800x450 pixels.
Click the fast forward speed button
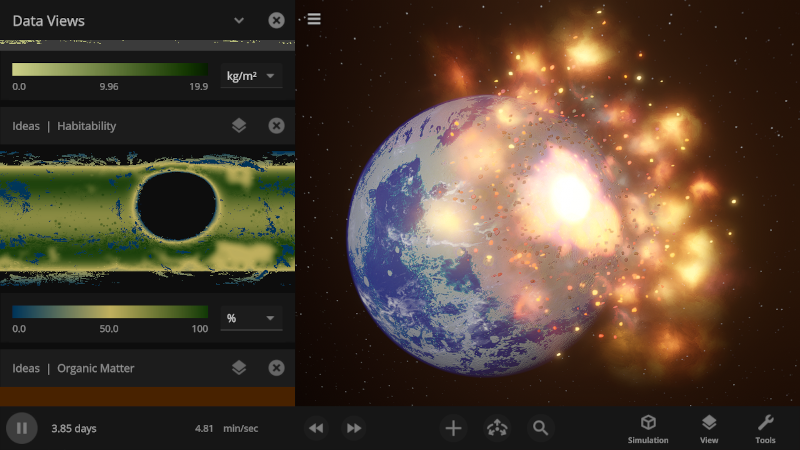point(353,428)
